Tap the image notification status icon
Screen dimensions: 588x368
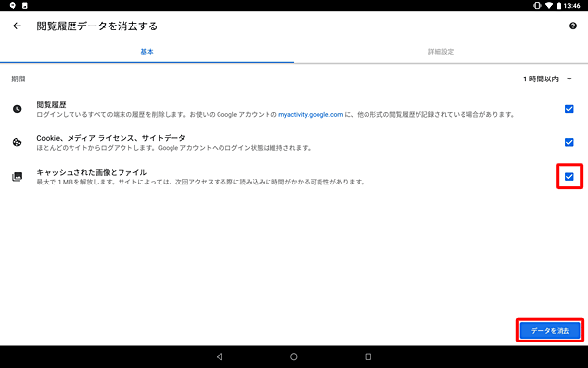tap(24, 5)
